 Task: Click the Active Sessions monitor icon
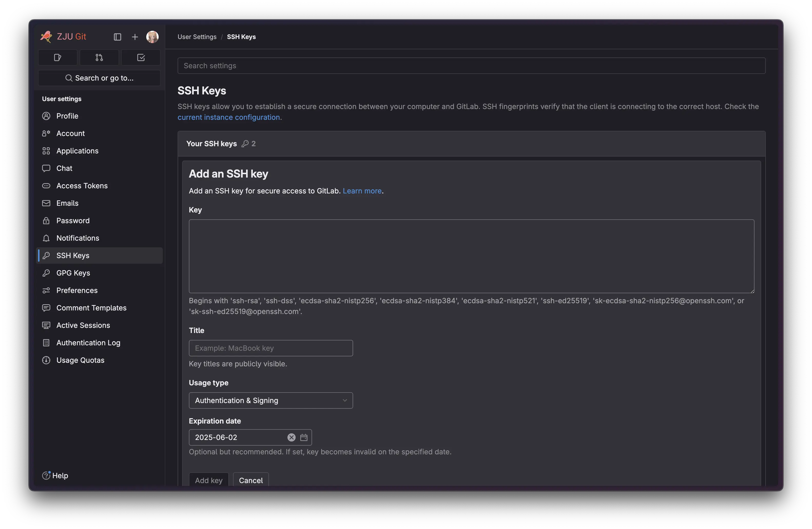(46, 325)
